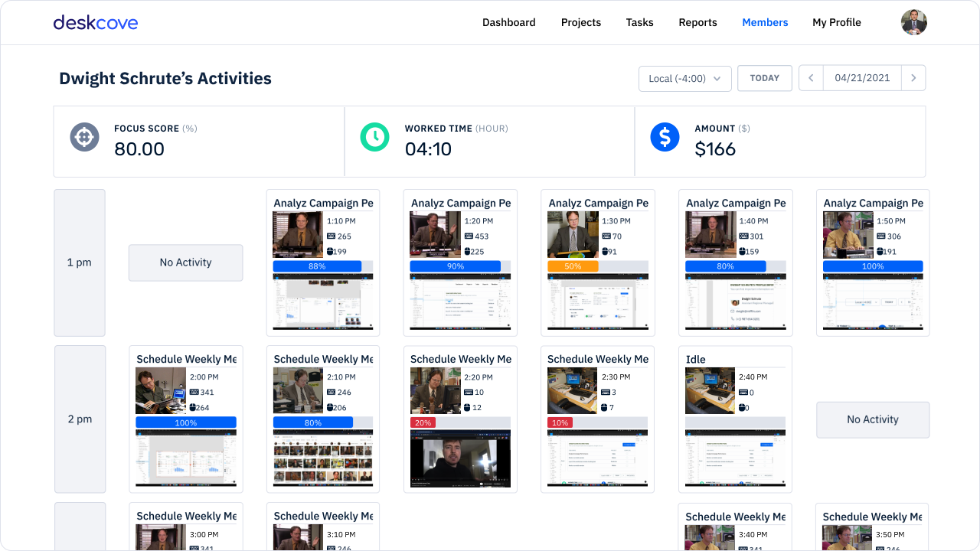Open the Projects nav item
980x551 pixels.
click(x=581, y=22)
